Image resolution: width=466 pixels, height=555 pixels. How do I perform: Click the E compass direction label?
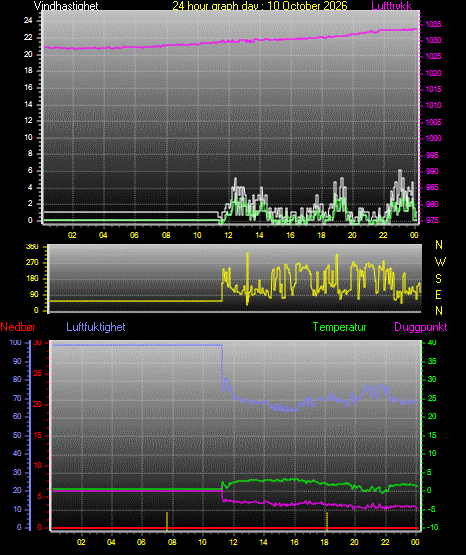(438, 294)
